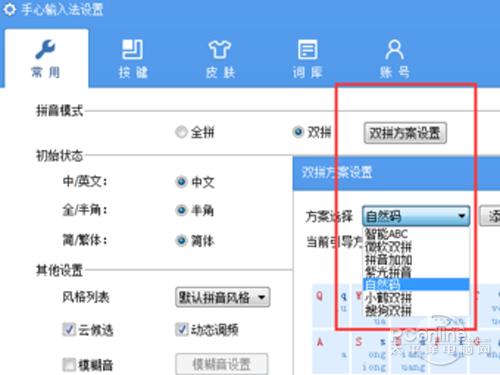Switch to the 按键 tab
The width and height of the screenshot is (500, 375).
[x=133, y=59]
